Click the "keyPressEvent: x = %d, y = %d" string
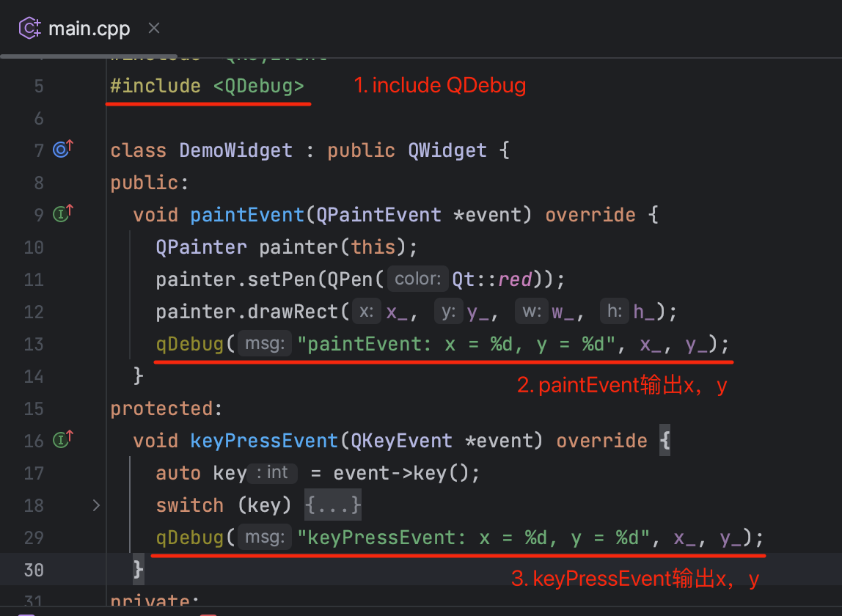 [474, 538]
